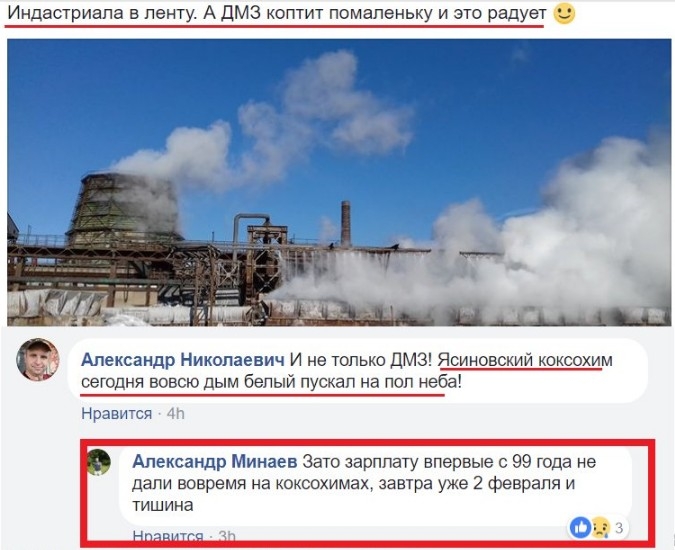Viewport: 675px width, 550px height.
Task: Click the 4h comment timestamp
Action: tap(176, 414)
